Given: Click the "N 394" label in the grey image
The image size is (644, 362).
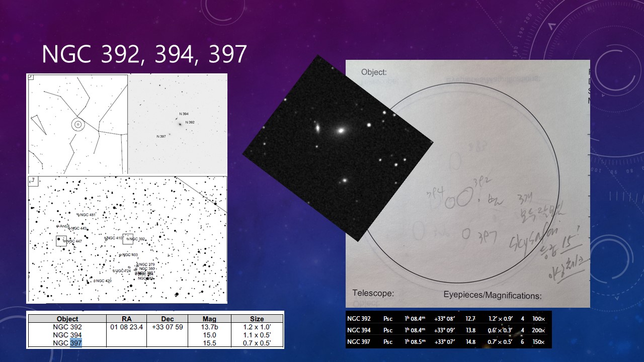Looking at the screenshot, I should [x=184, y=114].
